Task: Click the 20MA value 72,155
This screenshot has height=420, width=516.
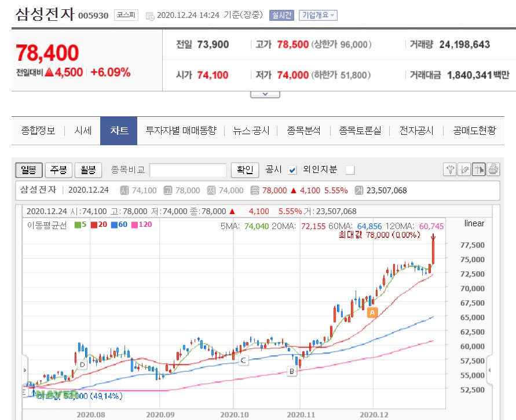Action: (313, 226)
